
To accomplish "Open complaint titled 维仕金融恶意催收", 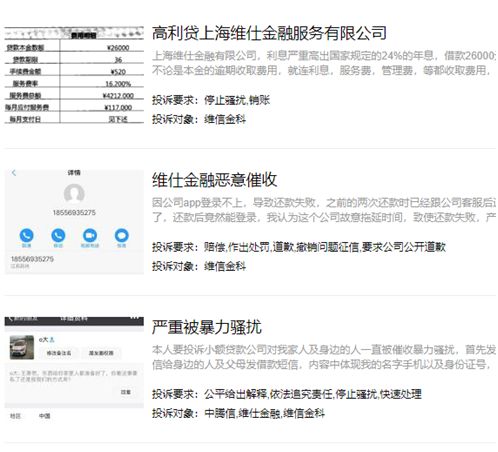I will (214, 180).
